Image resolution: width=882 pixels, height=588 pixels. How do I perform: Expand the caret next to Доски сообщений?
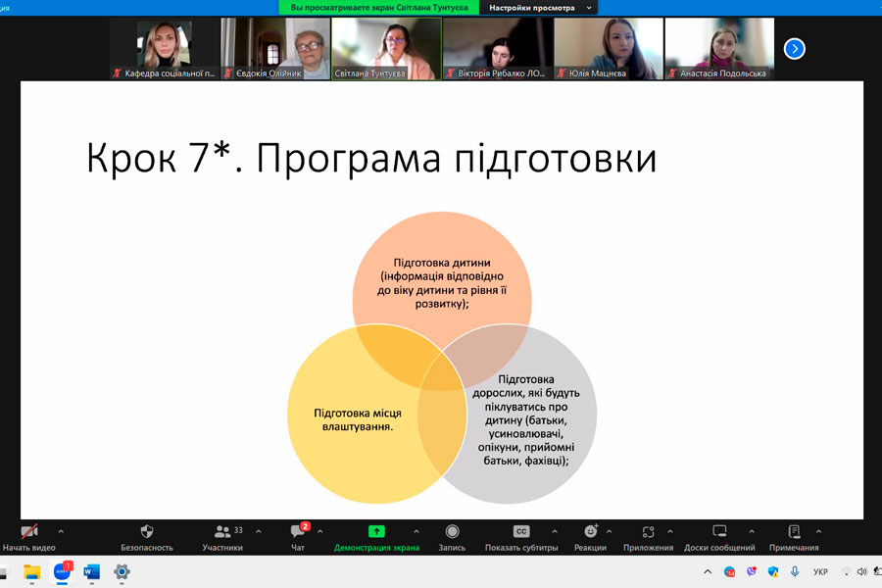[752, 531]
